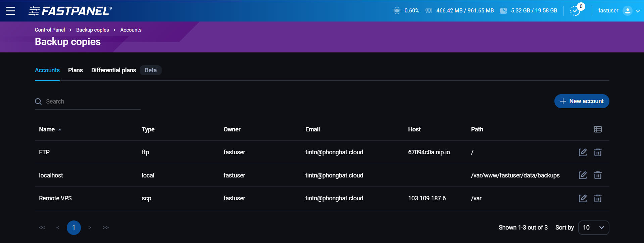Click the Search input field
Viewport: 644px width, 243px height.
pos(92,102)
